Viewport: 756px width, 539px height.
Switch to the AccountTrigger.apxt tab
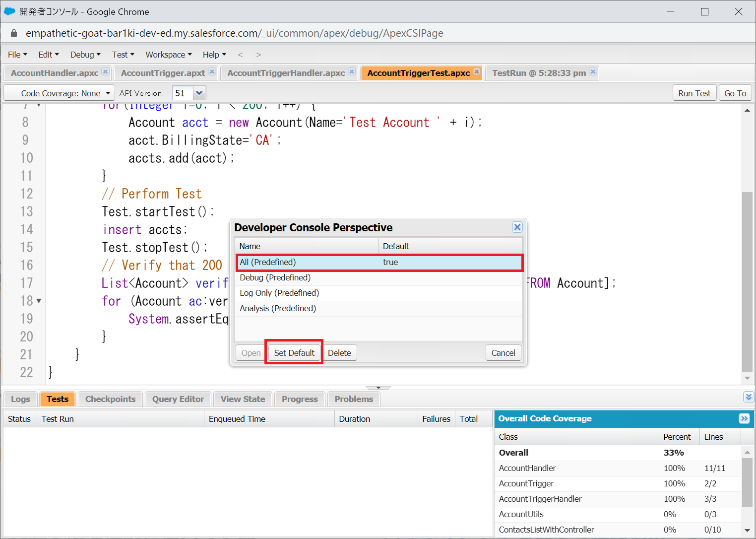click(163, 73)
